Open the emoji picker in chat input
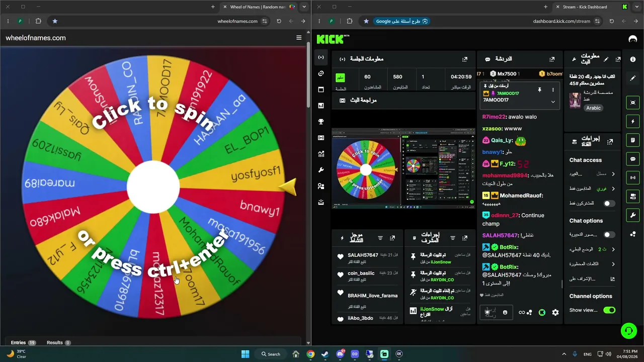Screen dimensions: 644x362 point(505,312)
